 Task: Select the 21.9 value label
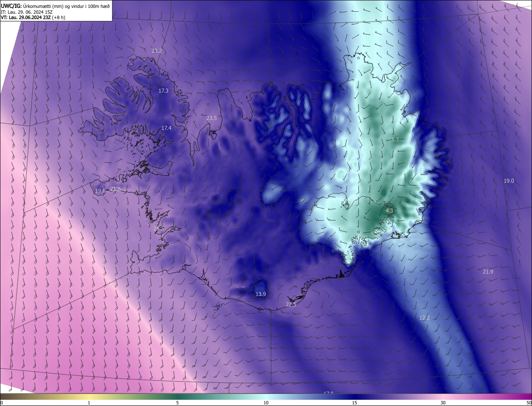(x=488, y=272)
